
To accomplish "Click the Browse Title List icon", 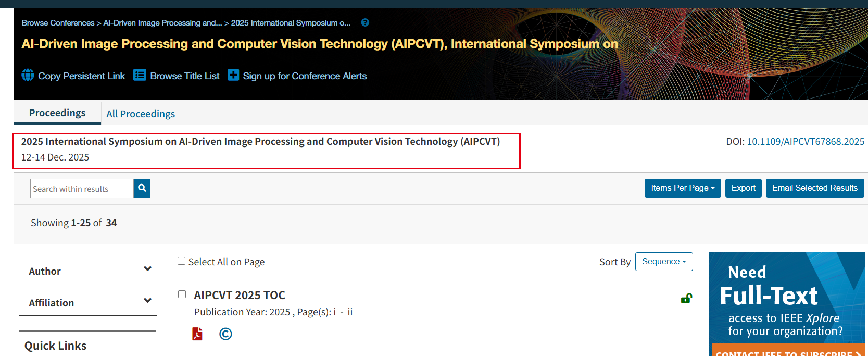I will click(140, 75).
